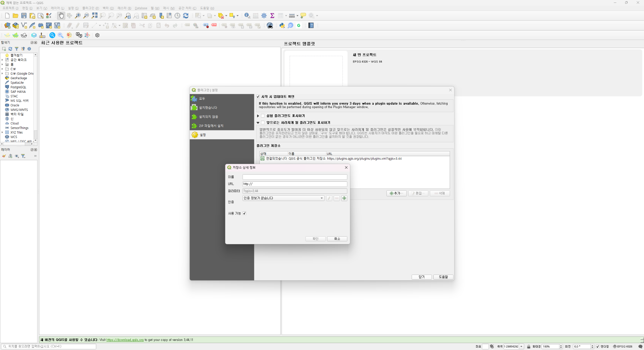Click the 도움말 (Help) button in plugins dialog
Screen dimensions: 644x350
443,277
